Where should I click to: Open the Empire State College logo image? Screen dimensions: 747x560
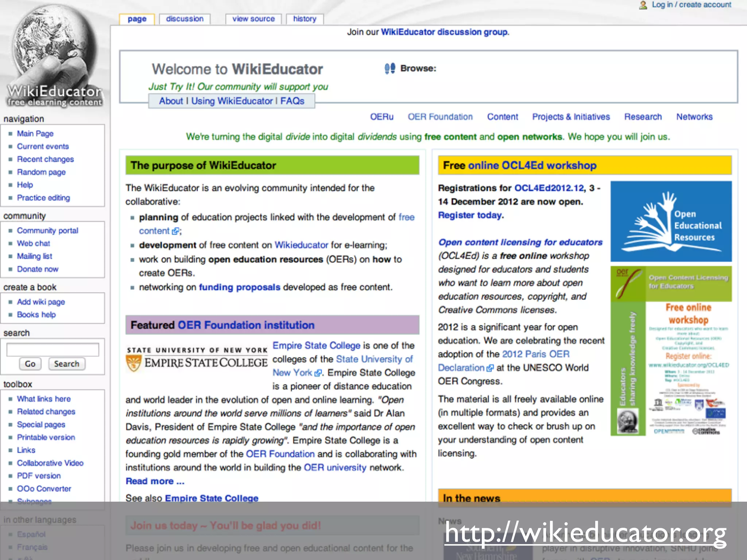click(197, 359)
